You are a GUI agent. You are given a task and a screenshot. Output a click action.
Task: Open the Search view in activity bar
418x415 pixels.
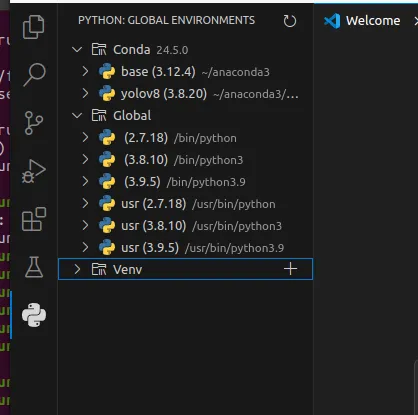[34, 75]
